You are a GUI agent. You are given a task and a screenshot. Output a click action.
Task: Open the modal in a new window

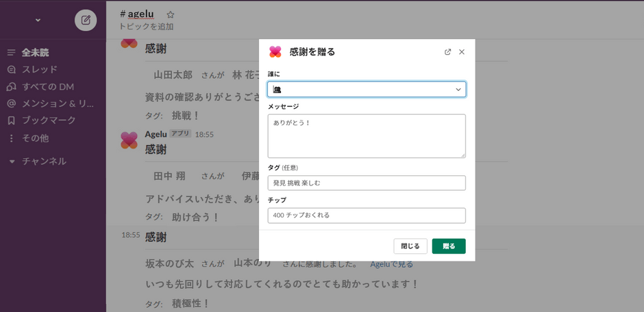pos(448,52)
